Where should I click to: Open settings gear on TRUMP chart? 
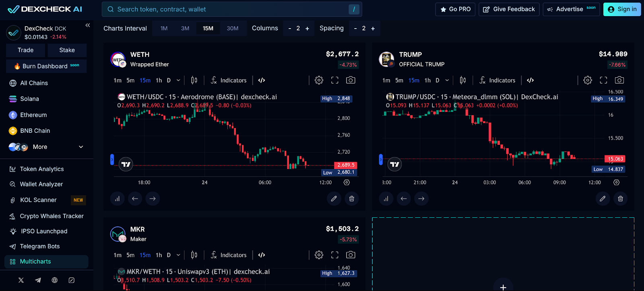588,80
